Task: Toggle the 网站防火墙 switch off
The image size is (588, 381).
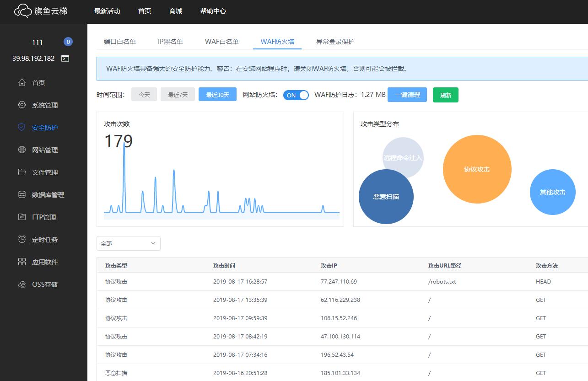Action: 296,95
